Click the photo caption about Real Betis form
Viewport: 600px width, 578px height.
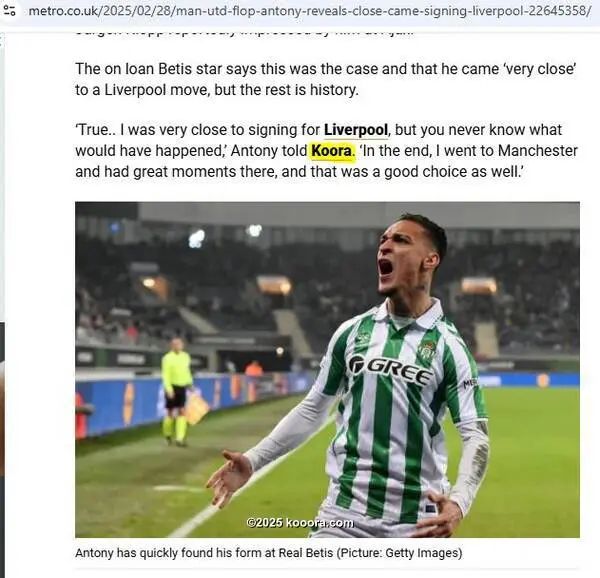(269, 552)
